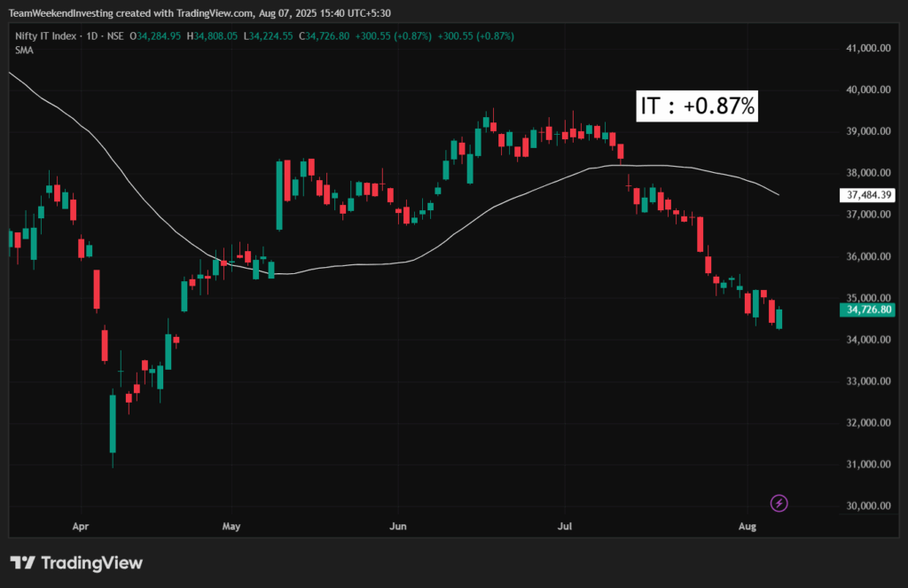Click the Nifty IT Index symbol title
This screenshot has height=588, width=908.
point(46,35)
